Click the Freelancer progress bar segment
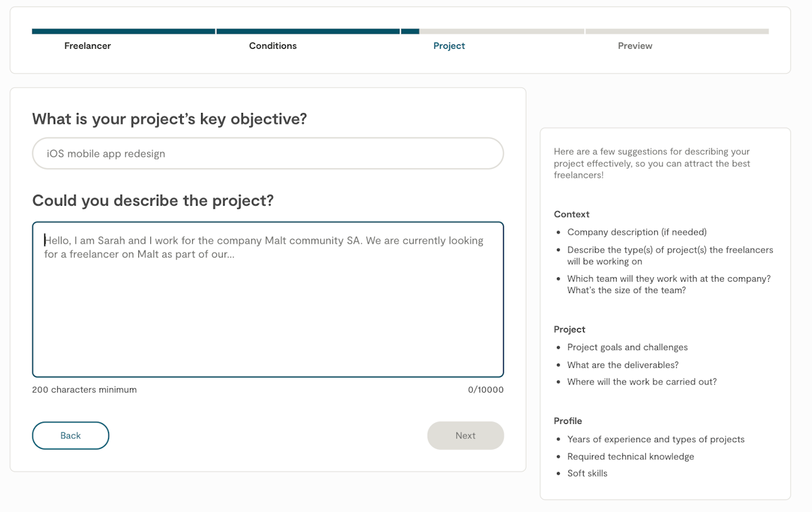812x512 pixels. (124, 31)
